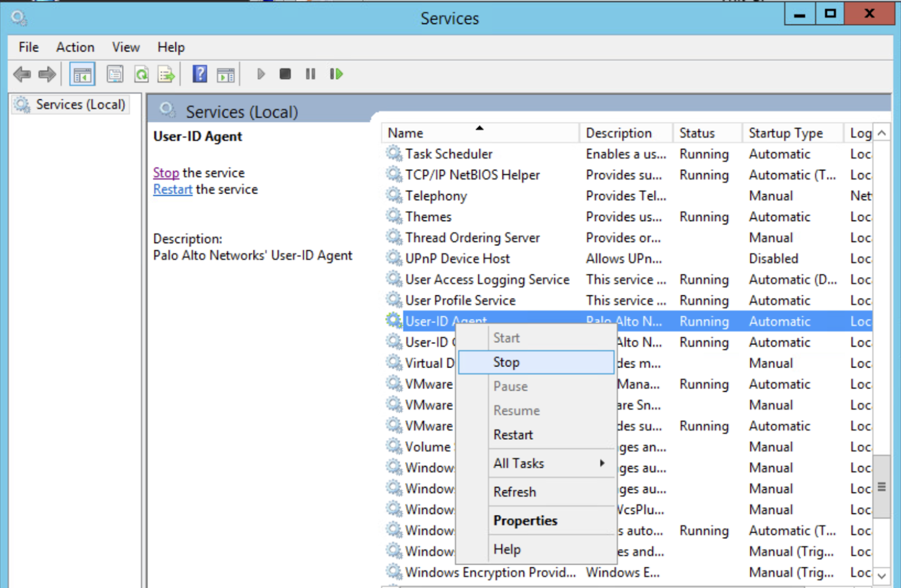Image resolution: width=901 pixels, height=588 pixels.
Task: Click the Start service toolbar icon
Action: coord(261,74)
